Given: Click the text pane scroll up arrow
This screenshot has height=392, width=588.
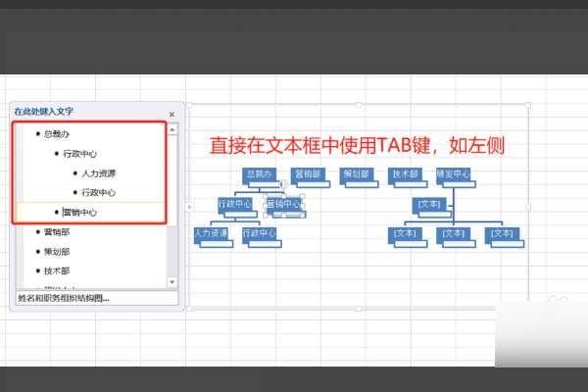Looking at the screenshot, I should pyautogui.click(x=172, y=129).
